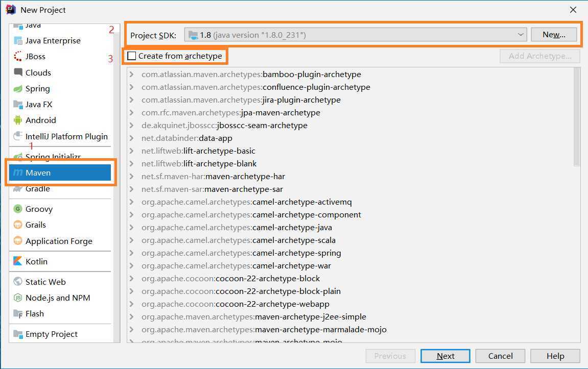Expand the jira-plugin-archetype entry
Image resolution: width=588 pixels, height=369 pixels.
point(132,100)
